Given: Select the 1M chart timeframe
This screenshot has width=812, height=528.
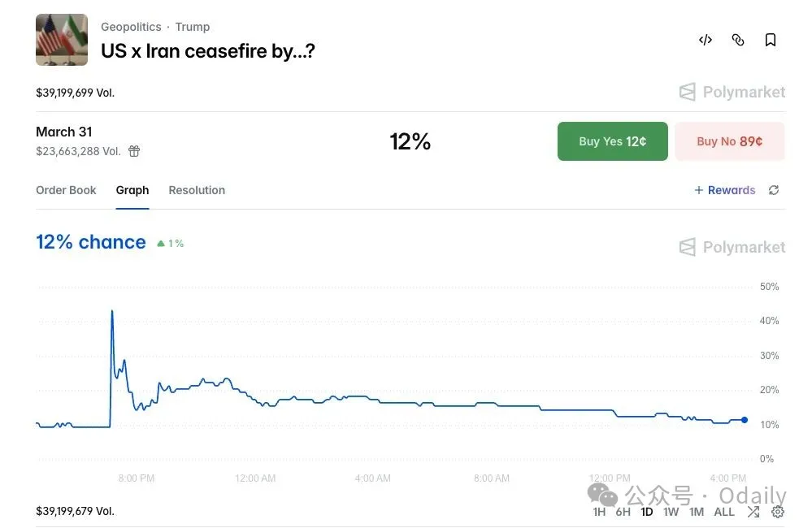Looking at the screenshot, I should pyautogui.click(x=697, y=512).
